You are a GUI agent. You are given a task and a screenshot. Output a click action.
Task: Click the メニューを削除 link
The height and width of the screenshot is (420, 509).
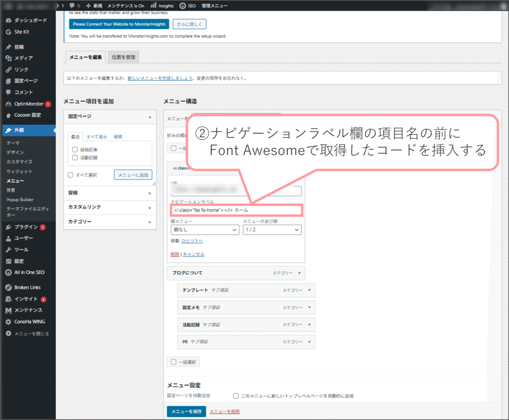225,412
